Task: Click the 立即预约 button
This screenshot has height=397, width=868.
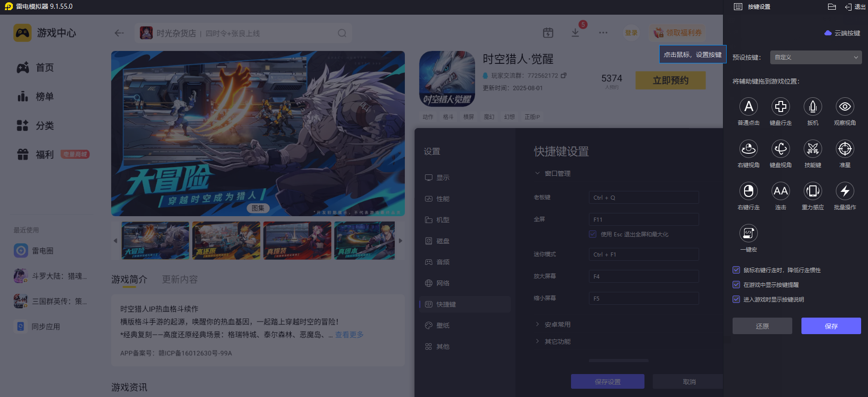Action: click(x=671, y=80)
